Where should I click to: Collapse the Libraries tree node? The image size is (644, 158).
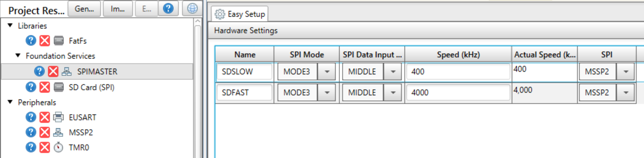pyautogui.click(x=10, y=26)
